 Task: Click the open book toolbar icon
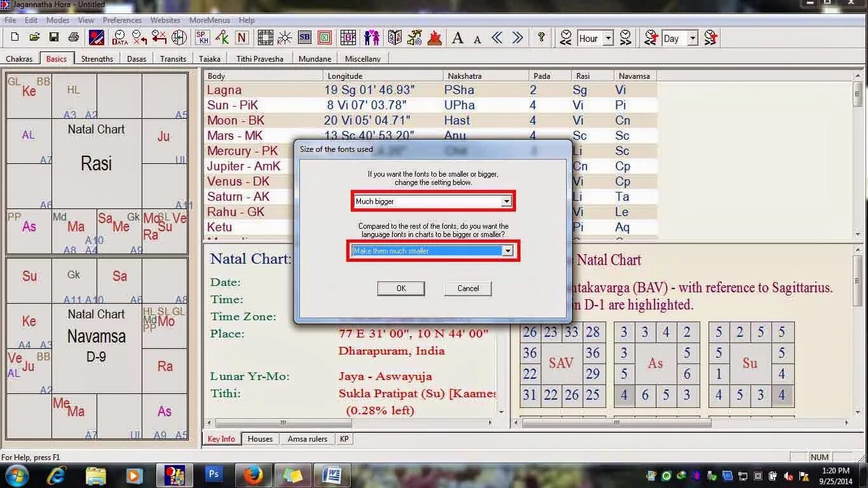(x=395, y=37)
